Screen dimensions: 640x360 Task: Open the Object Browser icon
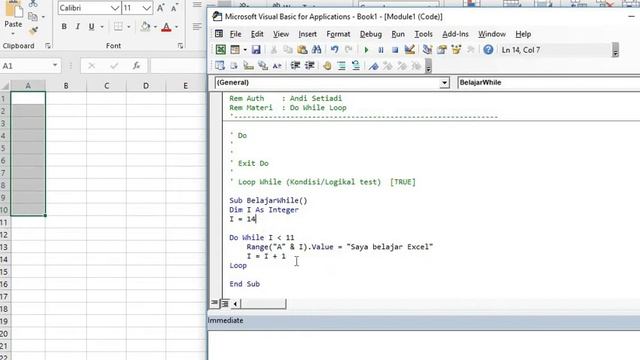click(456, 50)
